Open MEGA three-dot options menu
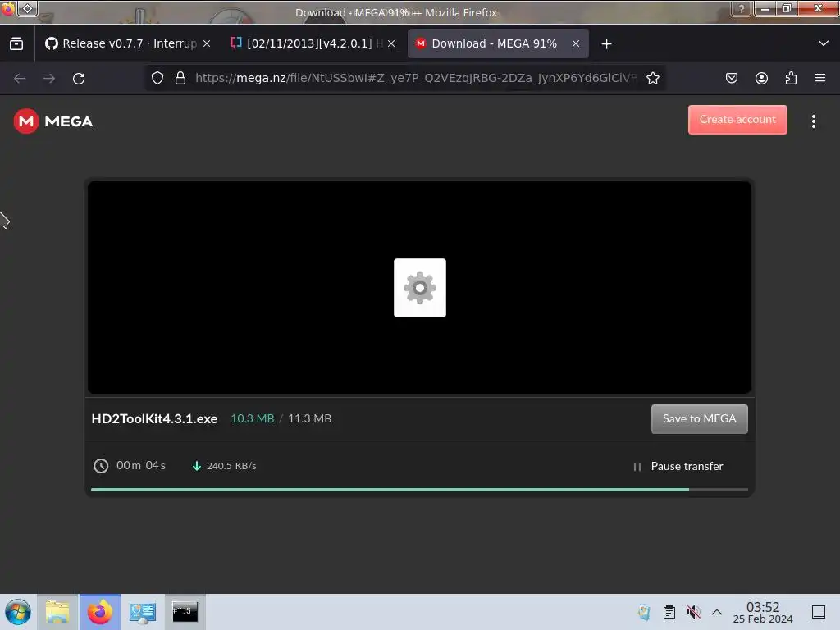840x630 pixels. tap(813, 121)
